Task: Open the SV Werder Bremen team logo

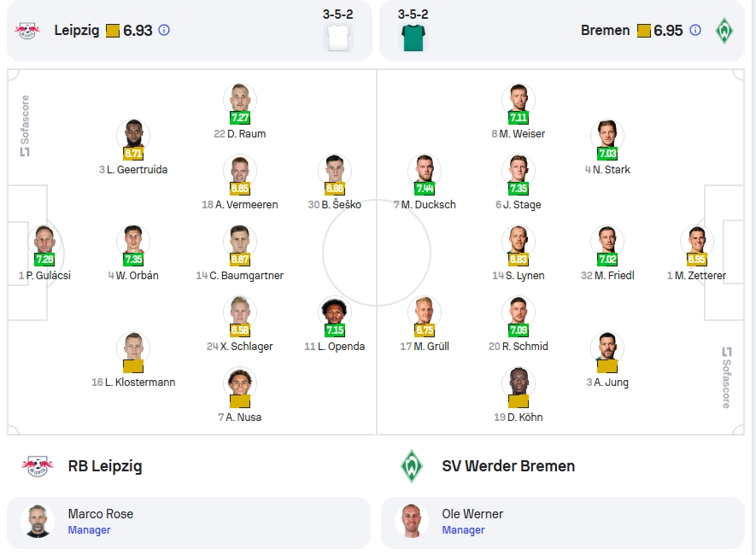Action: (x=411, y=466)
